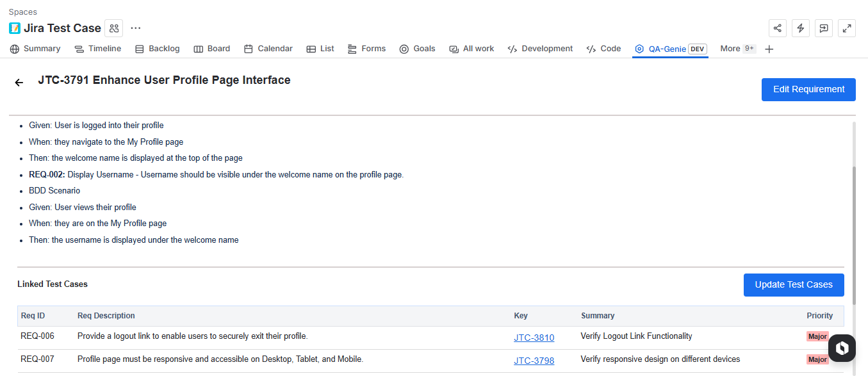
Task: Go to the Calendar tab
Action: click(x=268, y=49)
